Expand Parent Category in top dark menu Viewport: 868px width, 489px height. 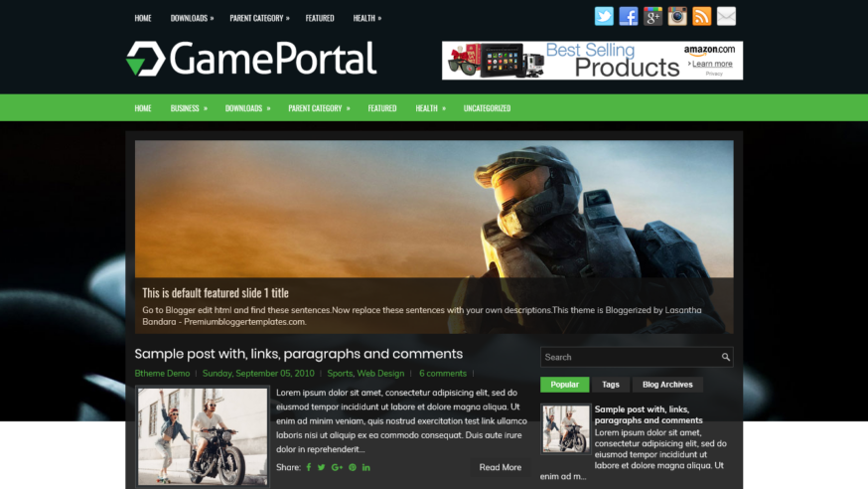pos(259,18)
